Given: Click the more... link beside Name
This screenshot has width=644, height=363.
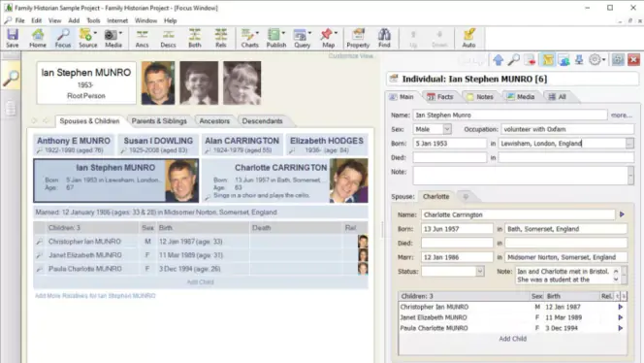Looking at the screenshot, I should pyautogui.click(x=622, y=115).
